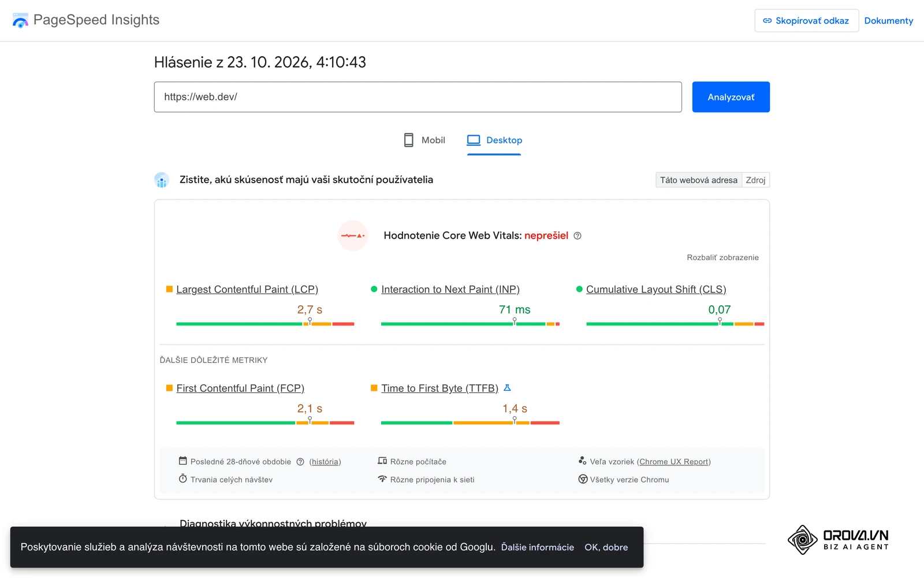Open Interaction to Next Paint (INP) link
This screenshot has height=578, width=924.
[450, 290]
